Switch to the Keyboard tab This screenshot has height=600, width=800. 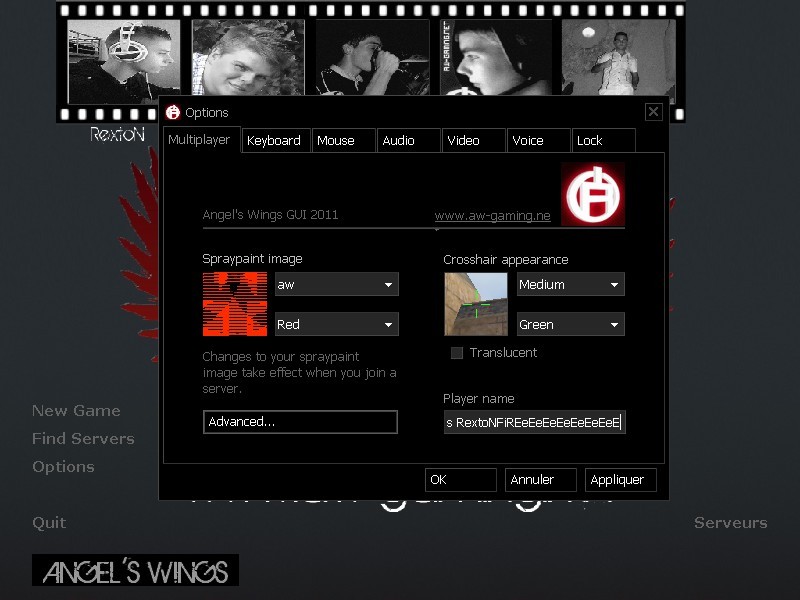tap(274, 141)
